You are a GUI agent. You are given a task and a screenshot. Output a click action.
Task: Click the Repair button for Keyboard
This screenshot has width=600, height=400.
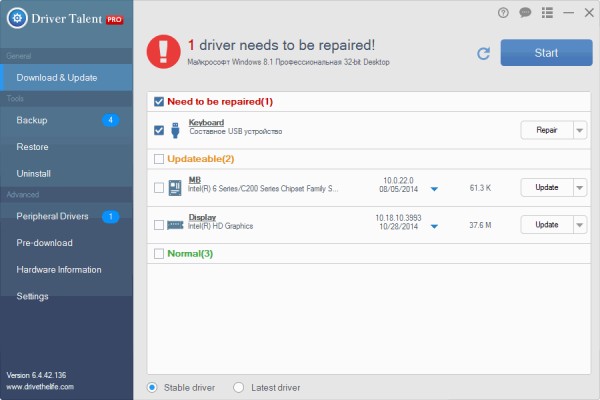click(x=547, y=130)
